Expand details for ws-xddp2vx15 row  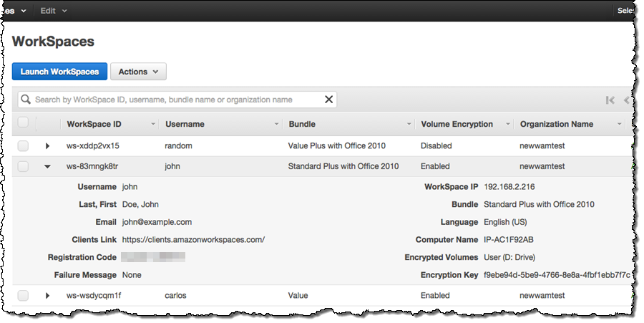point(47,146)
